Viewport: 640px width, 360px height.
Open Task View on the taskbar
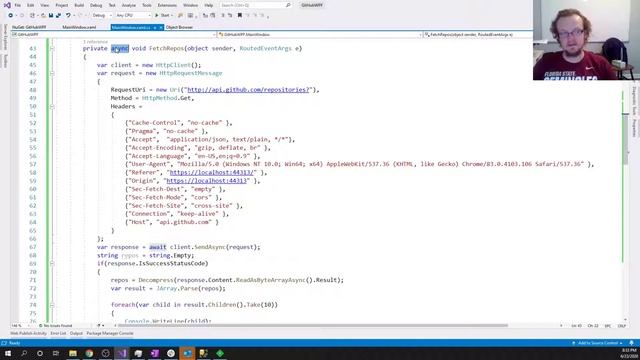[x=56, y=353]
